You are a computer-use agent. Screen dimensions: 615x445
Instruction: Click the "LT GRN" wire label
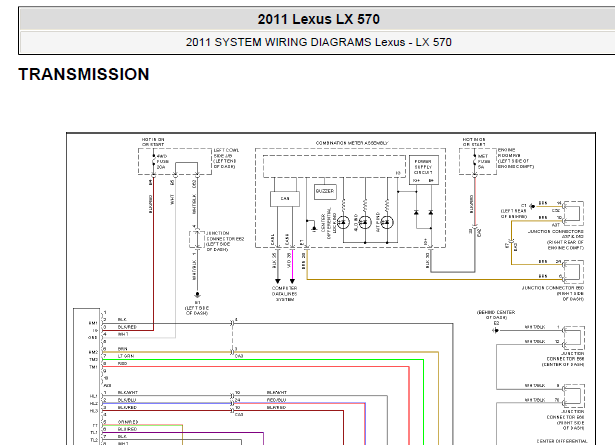126,356
